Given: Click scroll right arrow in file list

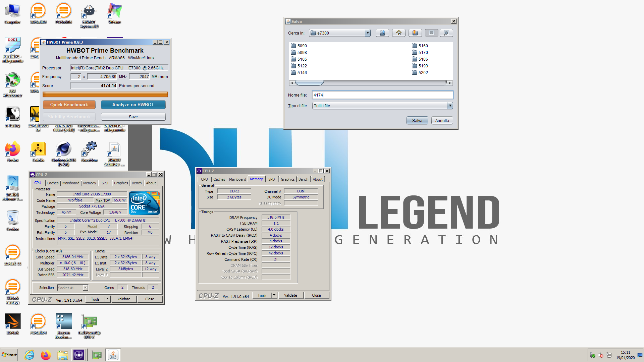Looking at the screenshot, I should pos(450,83).
